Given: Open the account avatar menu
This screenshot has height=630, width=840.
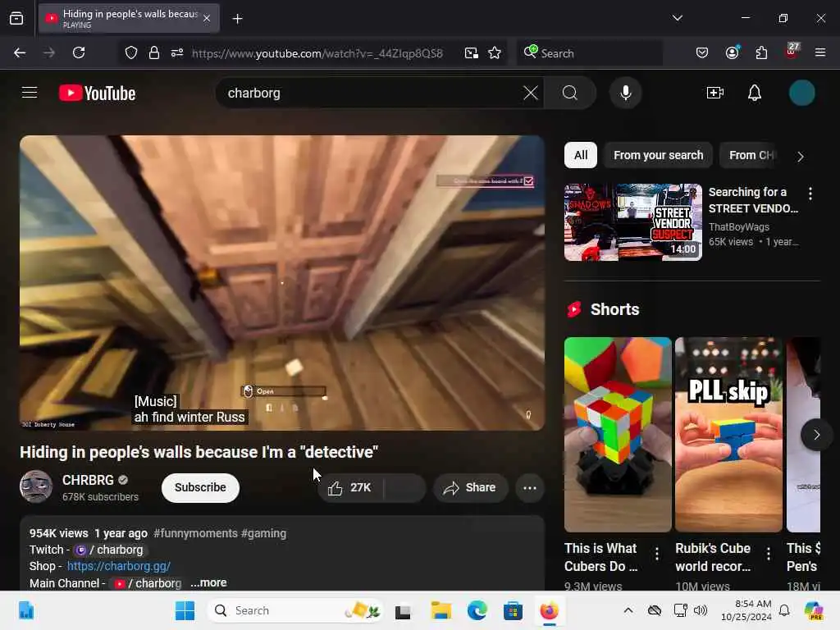Looking at the screenshot, I should coord(801,93).
